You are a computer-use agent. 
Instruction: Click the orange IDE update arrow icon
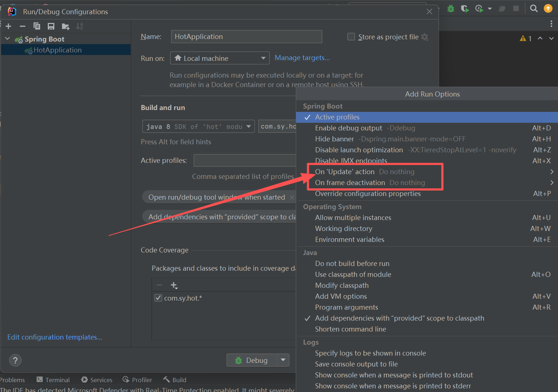(548, 8)
